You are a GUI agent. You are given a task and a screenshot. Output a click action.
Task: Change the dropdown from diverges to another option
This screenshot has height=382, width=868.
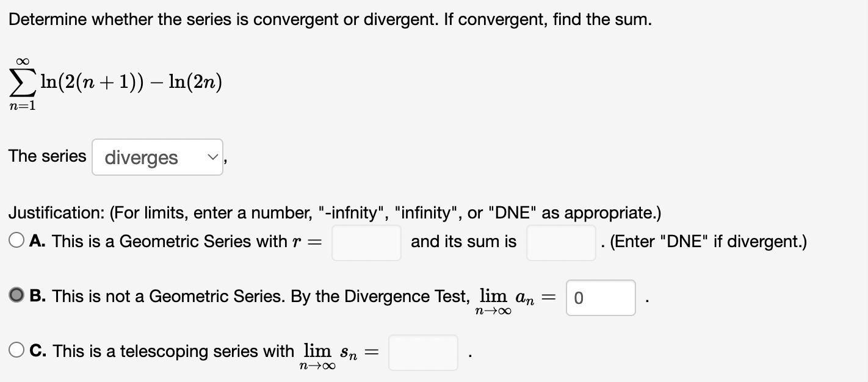point(157,157)
